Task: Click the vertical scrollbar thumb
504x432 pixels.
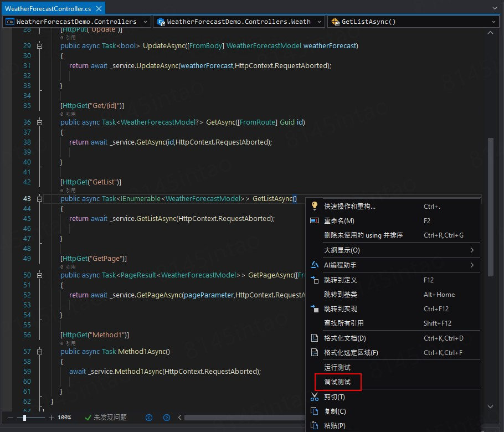Action: coord(491,207)
